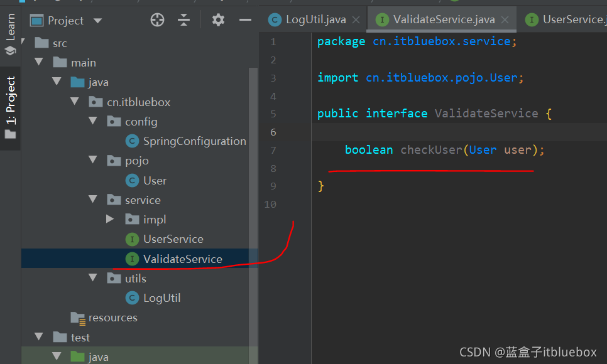Image resolution: width=607 pixels, height=364 pixels.
Task: Collapse the test folder
Action: click(x=39, y=336)
